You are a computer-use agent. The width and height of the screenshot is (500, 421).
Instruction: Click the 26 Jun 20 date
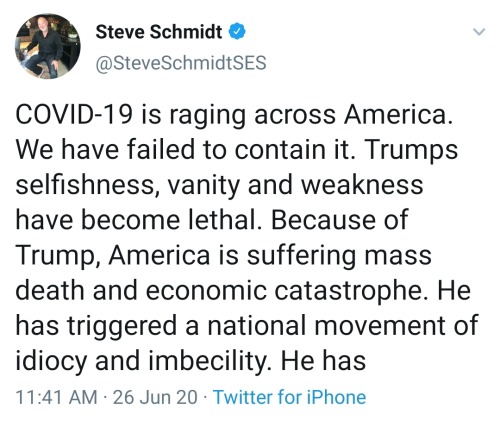(x=155, y=397)
